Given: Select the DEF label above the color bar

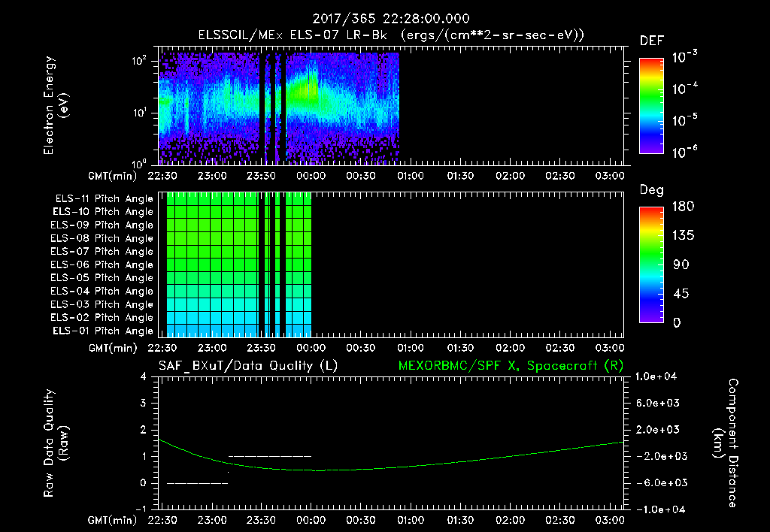Looking at the screenshot, I should pyautogui.click(x=651, y=41).
